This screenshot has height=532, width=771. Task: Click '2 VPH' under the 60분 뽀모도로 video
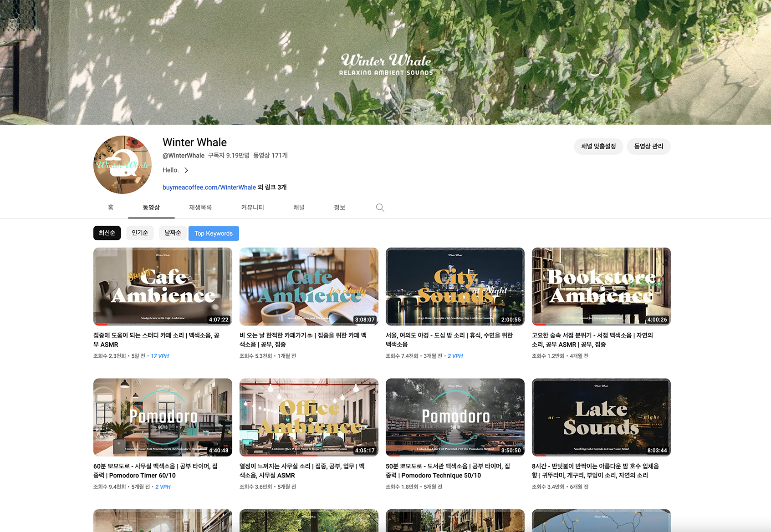(x=163, y=486)
